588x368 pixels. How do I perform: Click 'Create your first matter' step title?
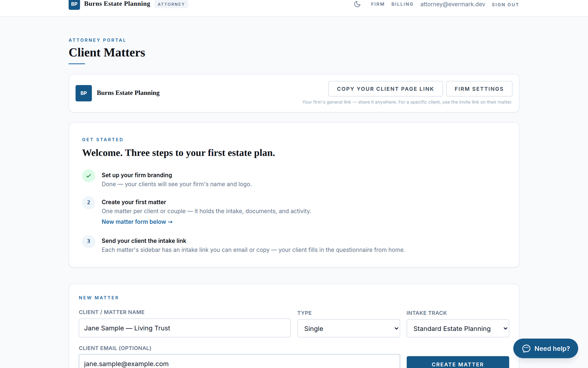coord(134,202)
